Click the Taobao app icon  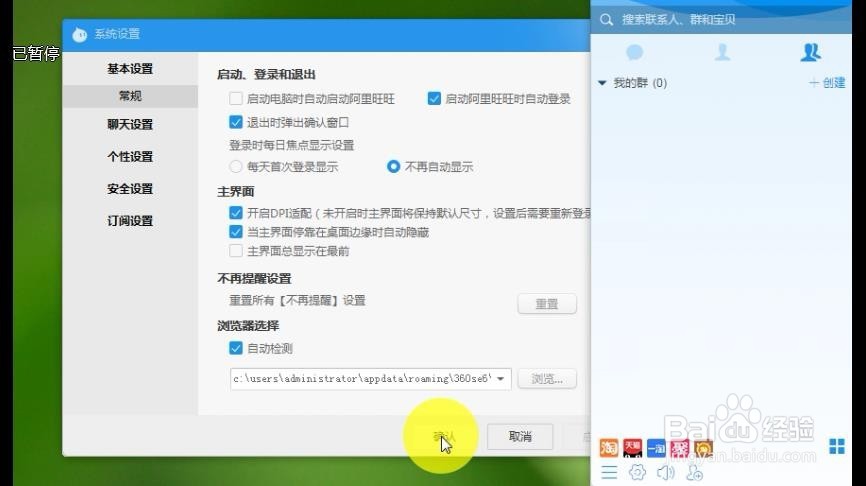pyautogui.click(x=609, y=447)
